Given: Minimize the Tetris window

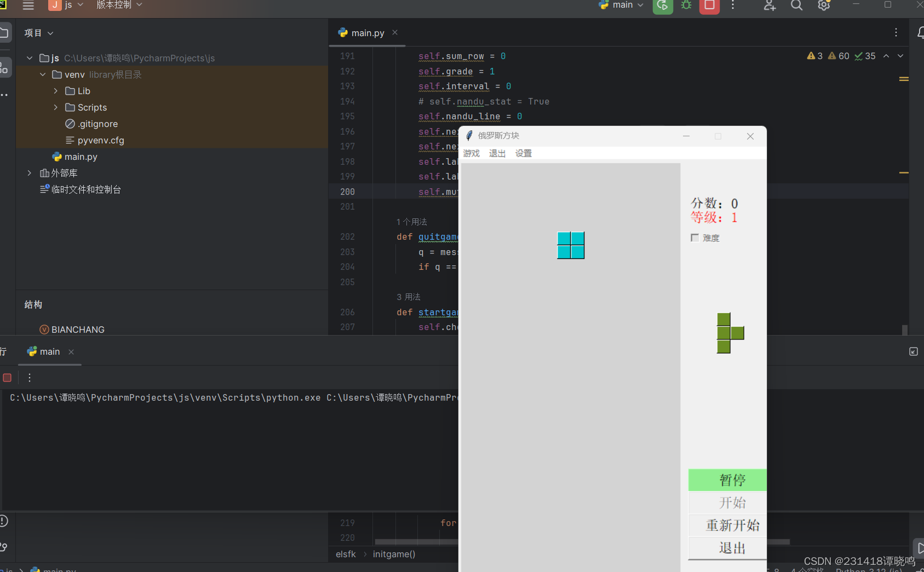Looking at the screenshot, I should [686, 136].
